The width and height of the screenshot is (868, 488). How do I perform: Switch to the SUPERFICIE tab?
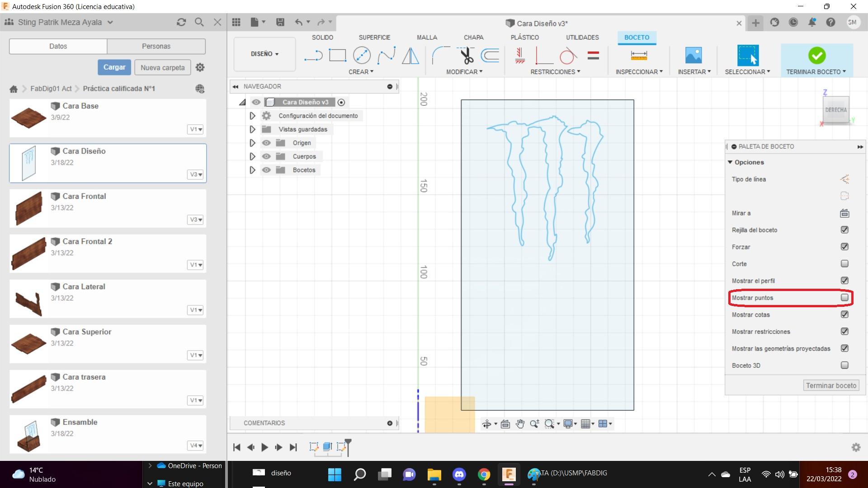374,38
